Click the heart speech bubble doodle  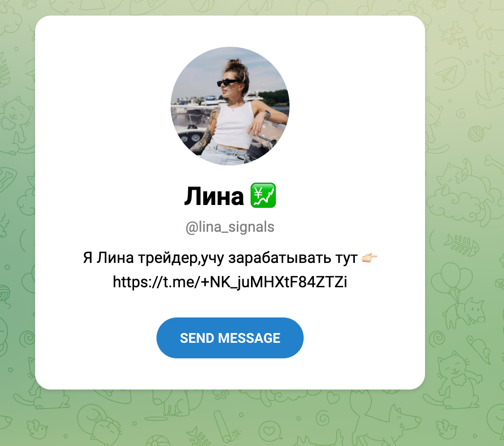click(x=270, y=431)
